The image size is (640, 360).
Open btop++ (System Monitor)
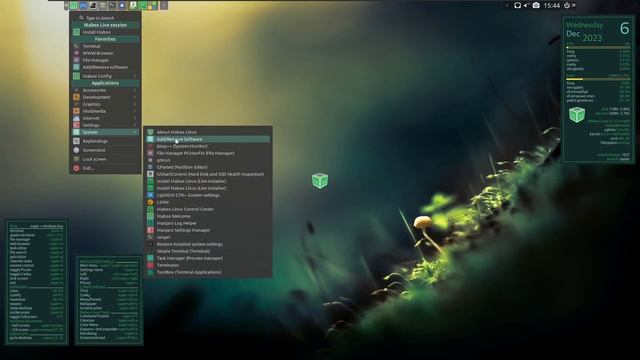tap(208, 146)
